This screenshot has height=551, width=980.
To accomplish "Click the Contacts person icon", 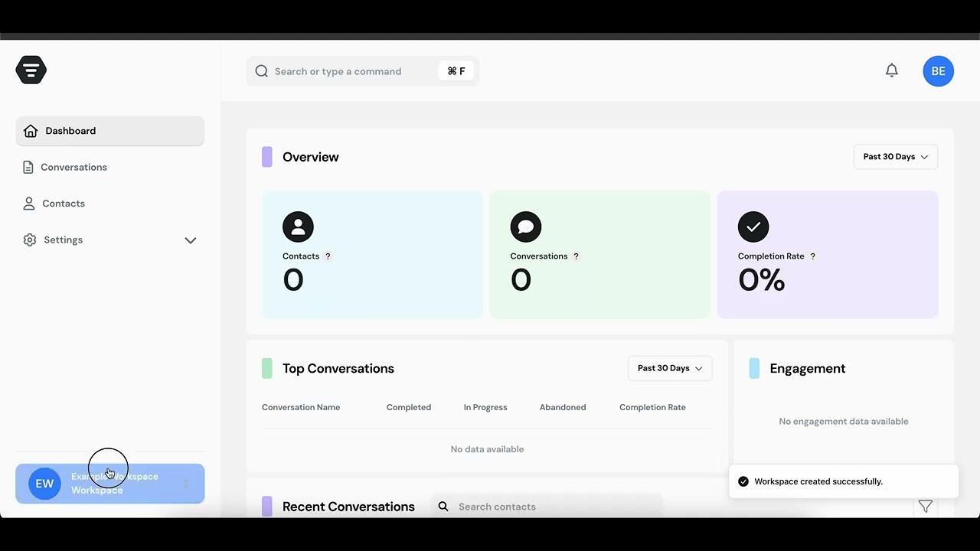I will click(29, 204).
